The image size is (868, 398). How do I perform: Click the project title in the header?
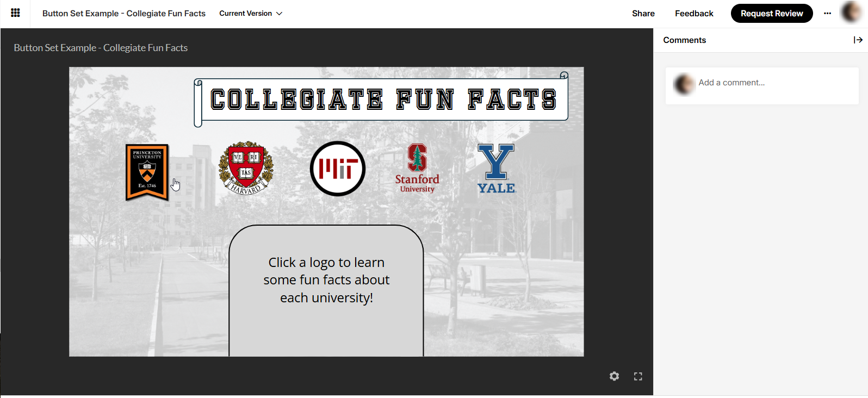click(124, 14)
